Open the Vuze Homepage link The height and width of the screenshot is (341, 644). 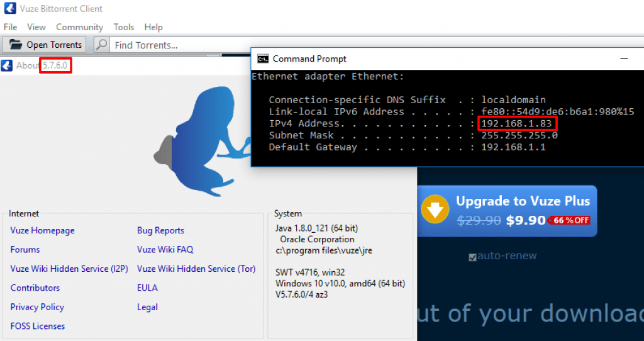point(42,230)
